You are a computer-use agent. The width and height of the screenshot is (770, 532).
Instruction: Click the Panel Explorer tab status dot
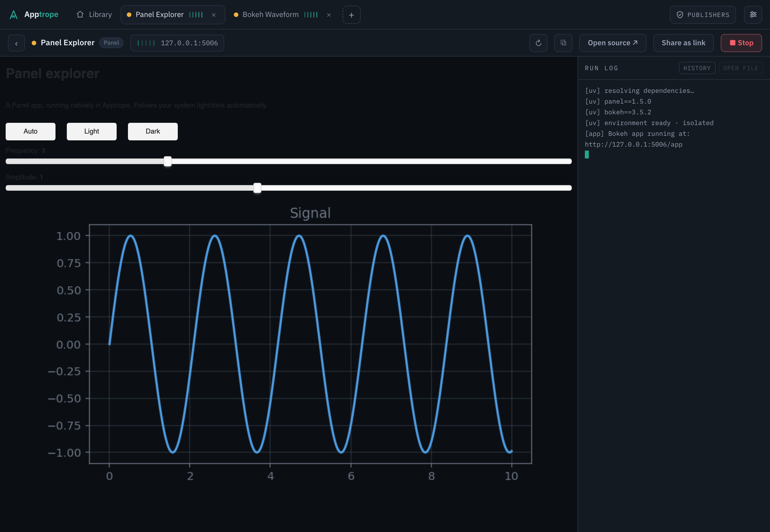pyautogui.click(x=129, y=15)
